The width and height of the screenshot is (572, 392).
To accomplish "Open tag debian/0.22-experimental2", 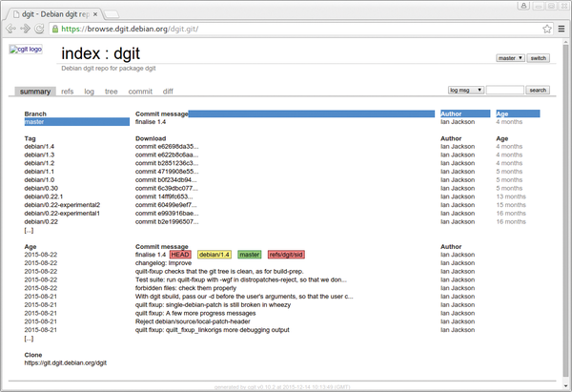I will pyautogui.click(x=62, y=205).
